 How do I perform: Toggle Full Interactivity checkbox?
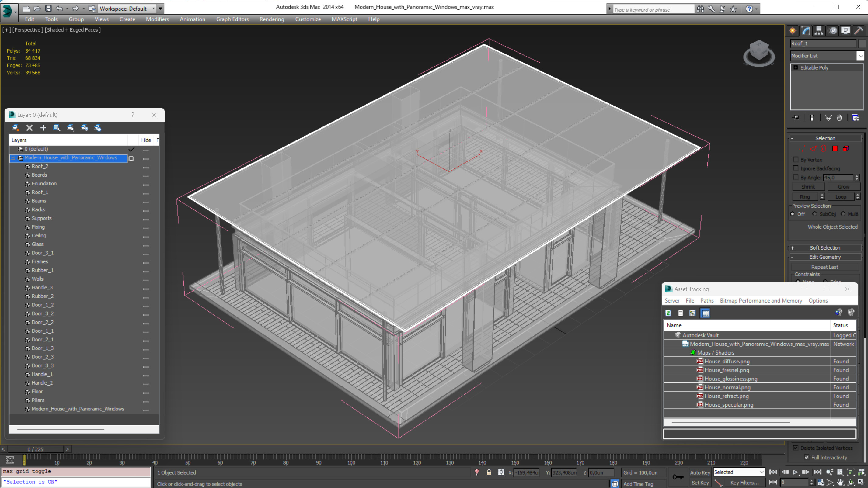pyautogui.click(x=806, y=457)
